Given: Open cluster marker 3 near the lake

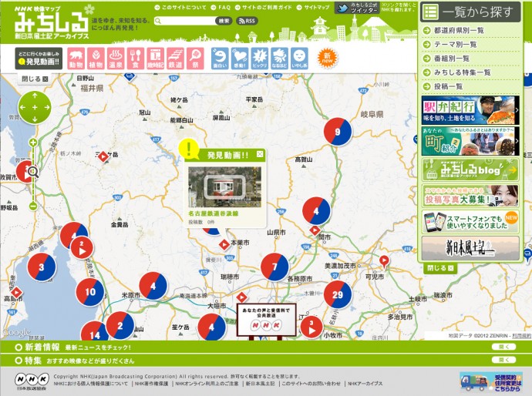Looking at the screenshot, I should click(x=42, y=267).
